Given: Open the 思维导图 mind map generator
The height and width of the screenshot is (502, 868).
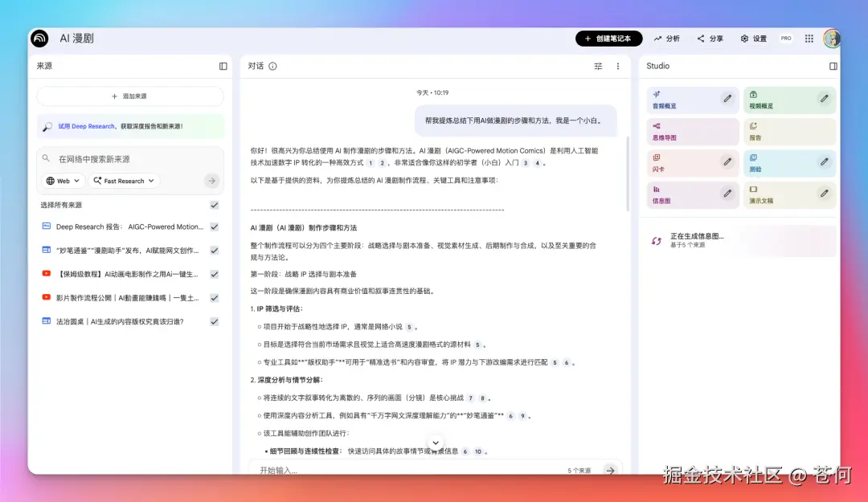Looking at the screenshot, I should [x=683, y=131].
